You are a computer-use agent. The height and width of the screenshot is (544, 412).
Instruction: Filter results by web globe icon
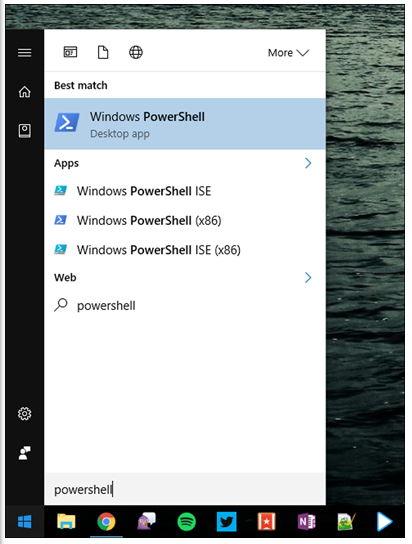coord(136,52)
